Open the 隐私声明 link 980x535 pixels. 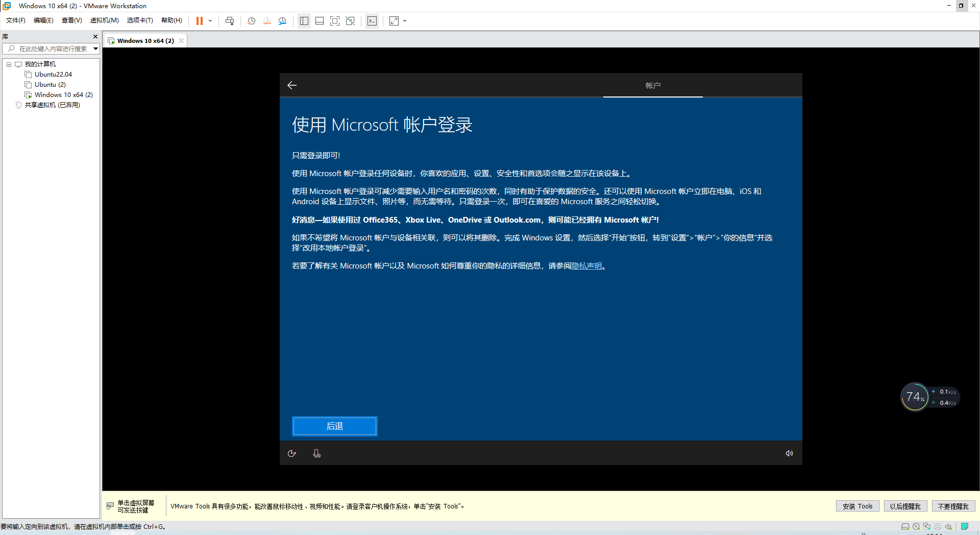[x=586, y=266]
